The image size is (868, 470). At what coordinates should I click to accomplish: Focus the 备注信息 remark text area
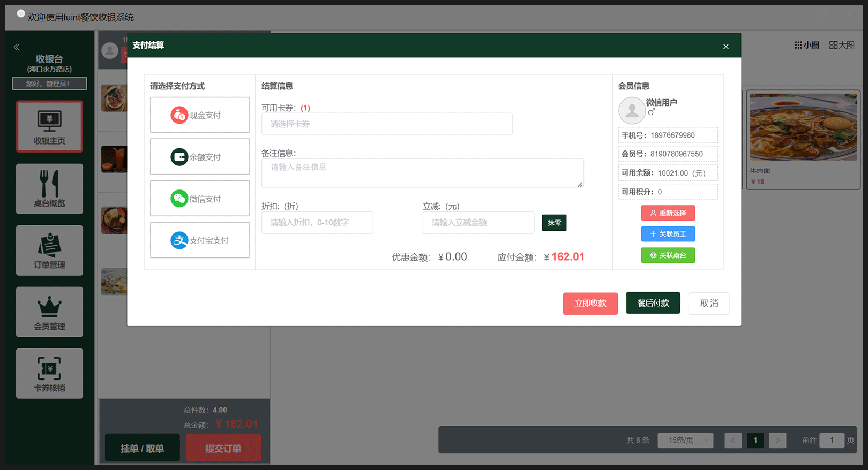(423, 173)
